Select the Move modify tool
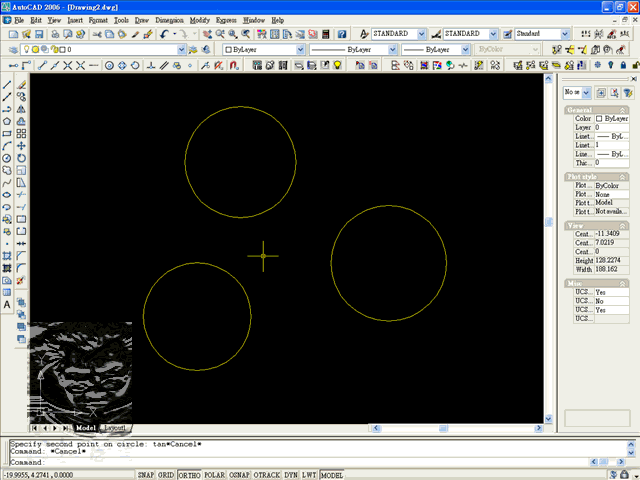Screen dimensions: 640x480 coord(21,146)
